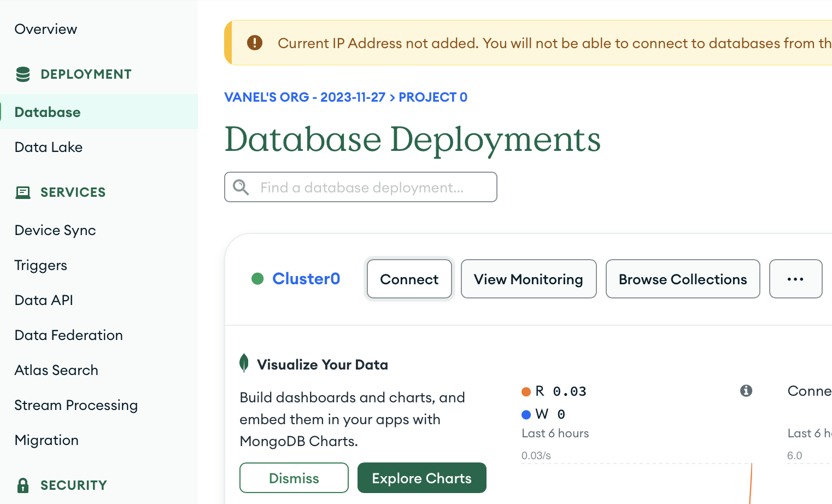Open the Overview page

pos(46,29)
